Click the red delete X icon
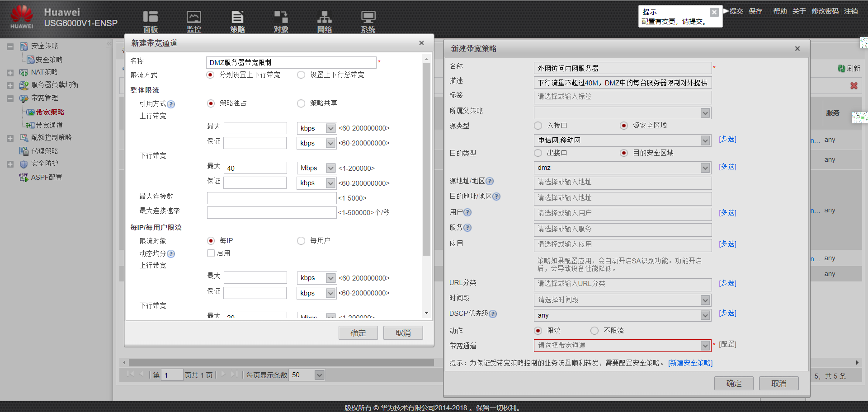The height and width of the screenshot is (412, 868). pyautogui.click(x=854, y=85)
